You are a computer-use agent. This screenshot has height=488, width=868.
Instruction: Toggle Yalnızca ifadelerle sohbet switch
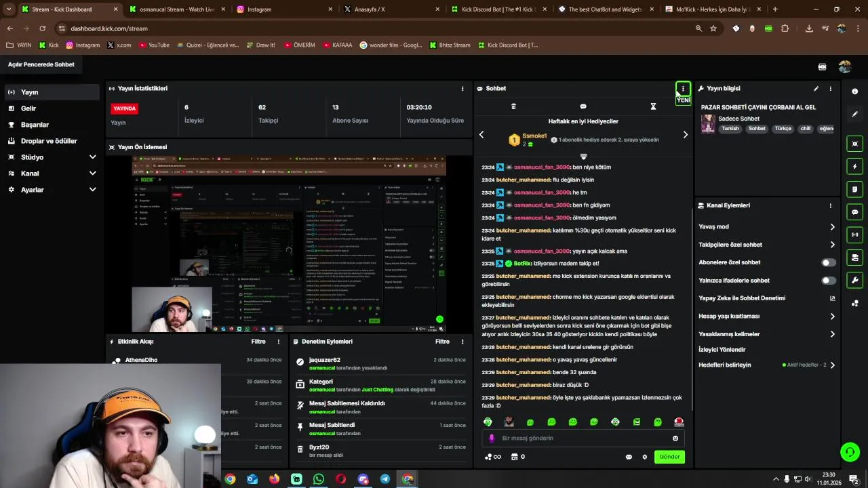[x=829, y=281]
